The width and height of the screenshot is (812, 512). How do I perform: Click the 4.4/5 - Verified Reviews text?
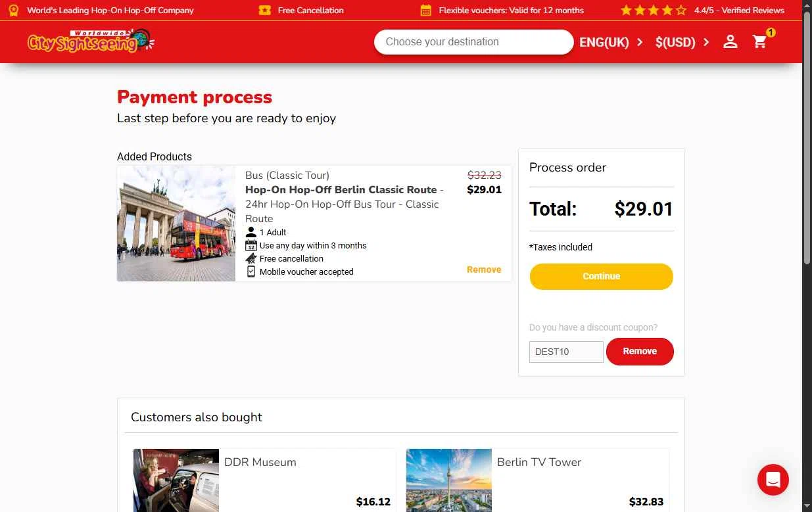point(739,11)
